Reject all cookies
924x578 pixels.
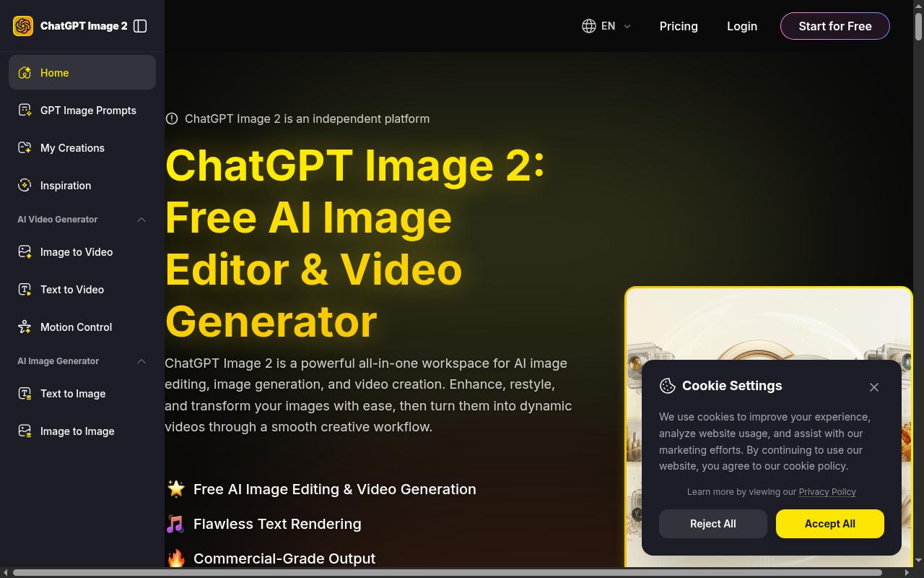[x=713, y=524]
